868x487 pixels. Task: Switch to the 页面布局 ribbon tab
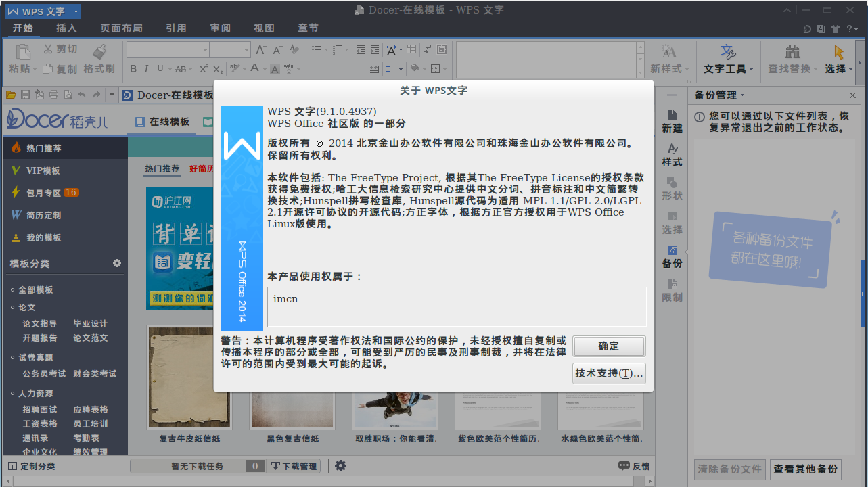tap(121, 28)
